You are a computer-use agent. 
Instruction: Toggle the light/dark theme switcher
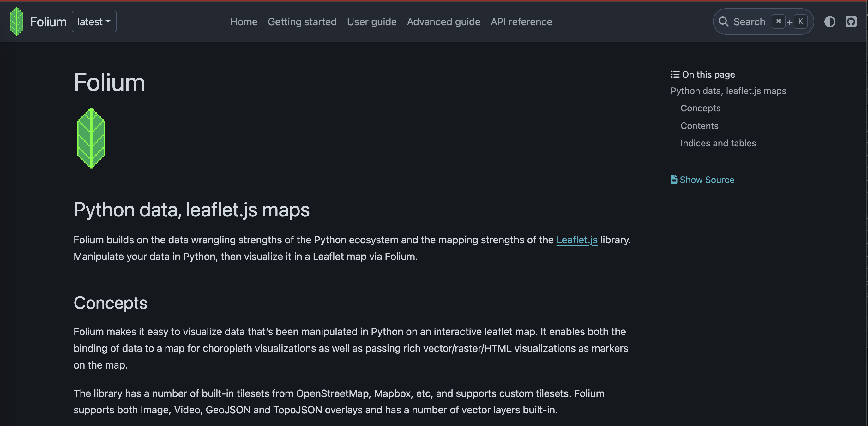click(x=830, y=21)
